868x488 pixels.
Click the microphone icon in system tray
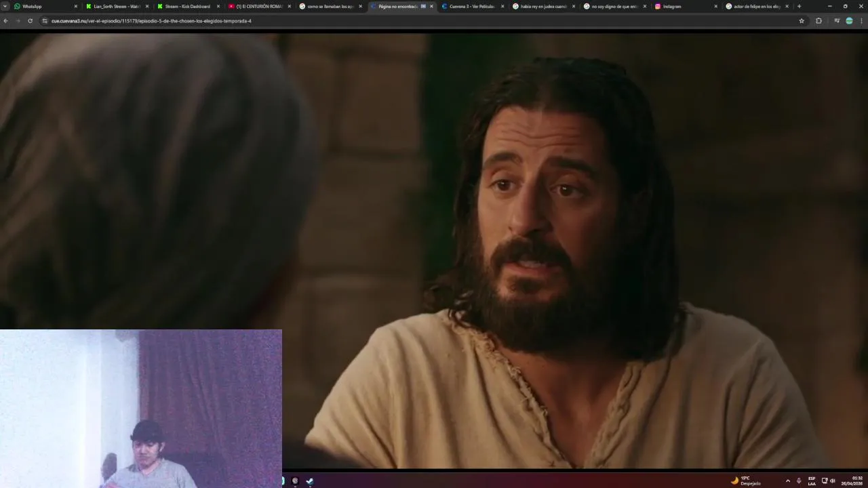[x=799, y=481]
